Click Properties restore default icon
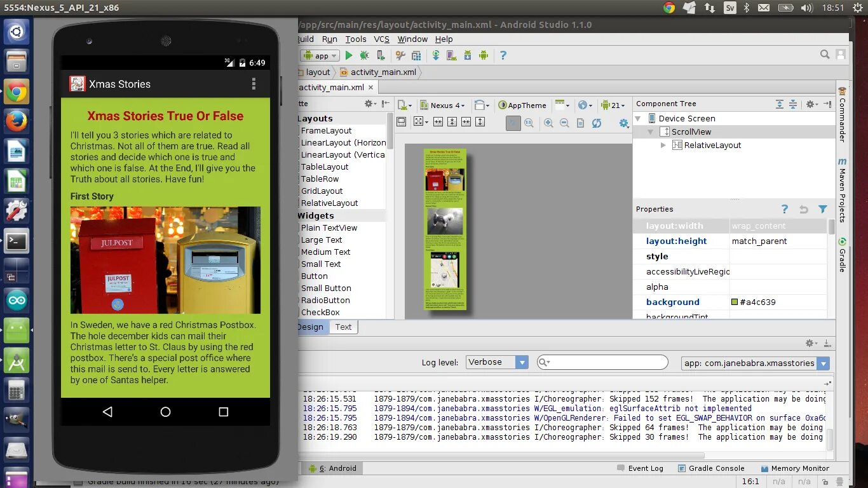The width and height of the screenshot is (868, 488). [x=804, y=209]
